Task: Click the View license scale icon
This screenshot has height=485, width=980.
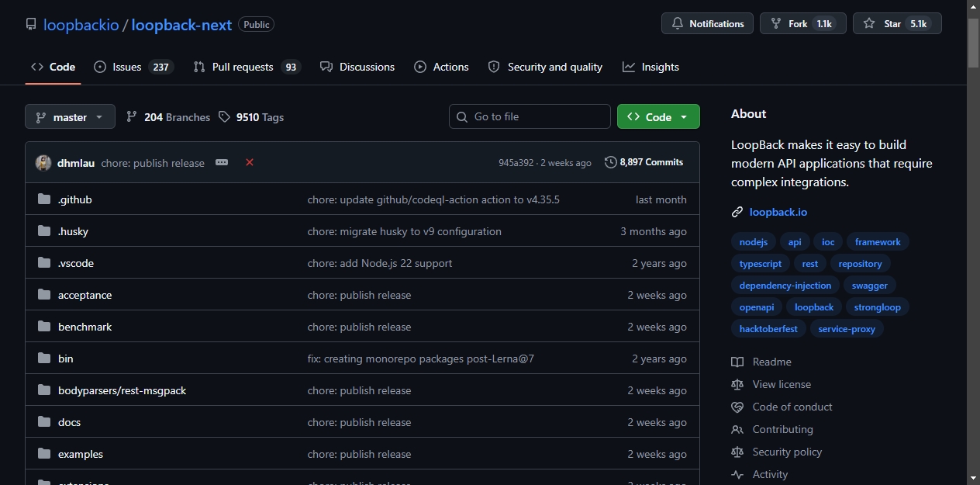Action: 737,384
